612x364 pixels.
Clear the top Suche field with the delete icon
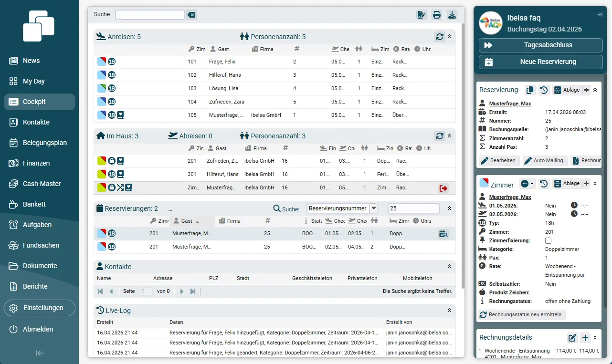(x=191, y=15)
